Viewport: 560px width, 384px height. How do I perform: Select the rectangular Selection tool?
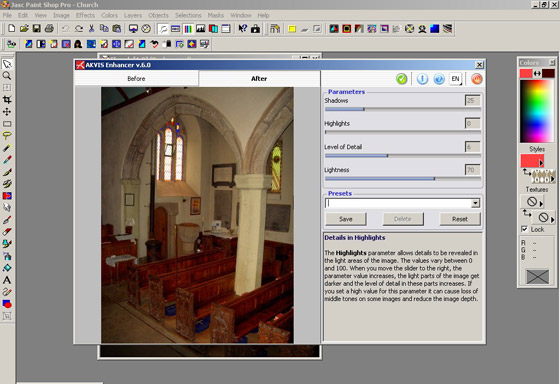7,124
